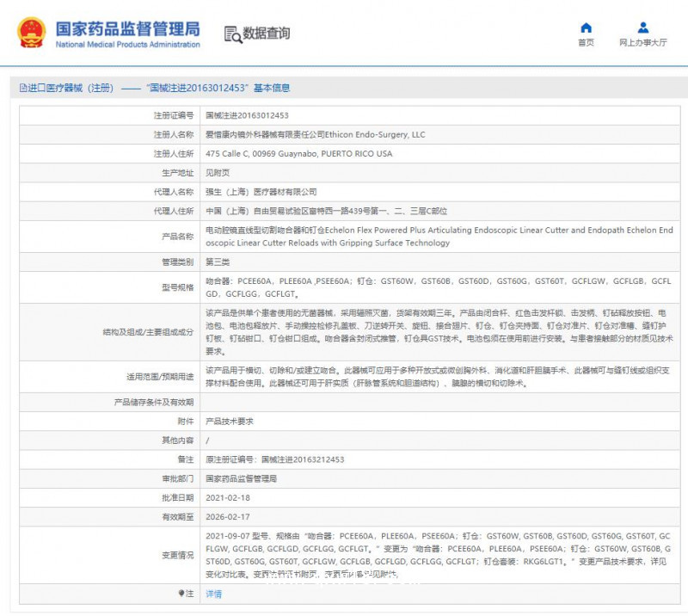Screen dimensions: 688x616
Task: Open 首页 homepage
Action: pyautogui.click(x=585, y=40)
